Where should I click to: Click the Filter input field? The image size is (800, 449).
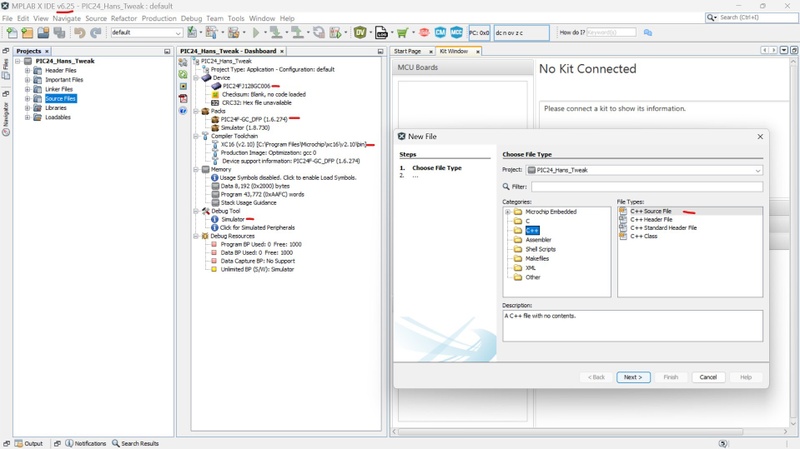pos(647,187)
